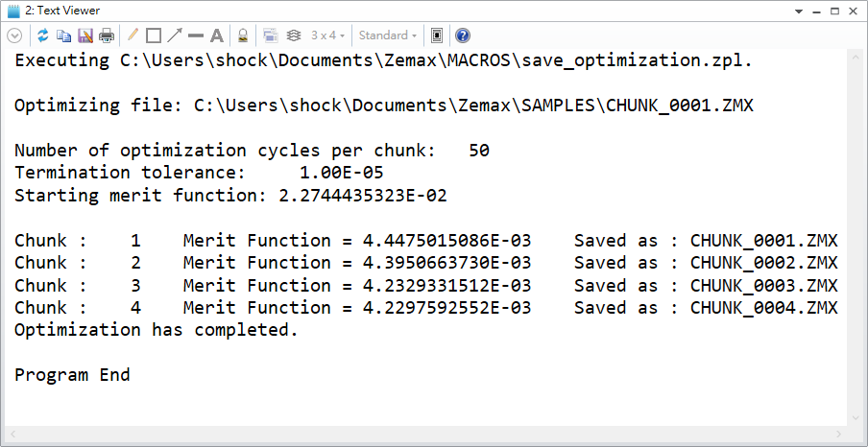
Task: Select the line annotation tool
Action: coord(196,35)
